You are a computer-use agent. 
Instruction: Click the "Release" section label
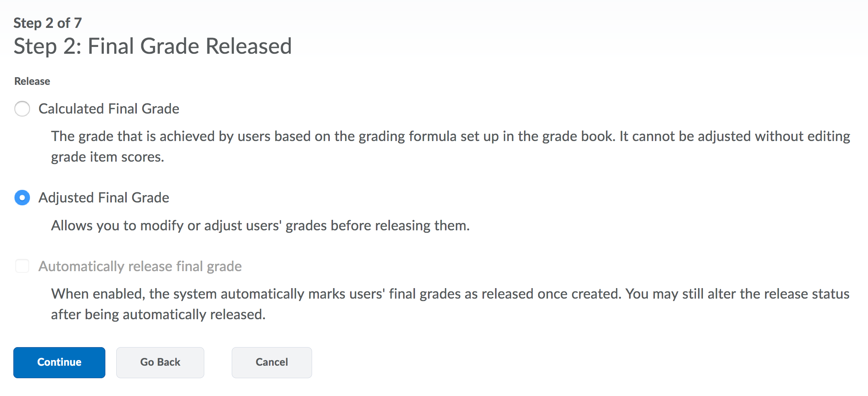32,81
